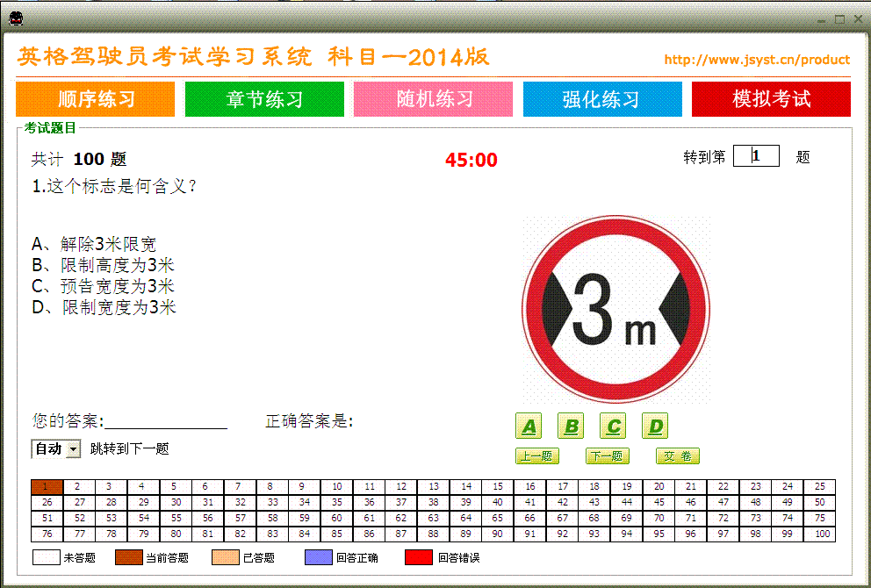Viewport: 871px width, 588px height.
Task: Submit the exam using 交卷
Action: click(x=677, y=455)
